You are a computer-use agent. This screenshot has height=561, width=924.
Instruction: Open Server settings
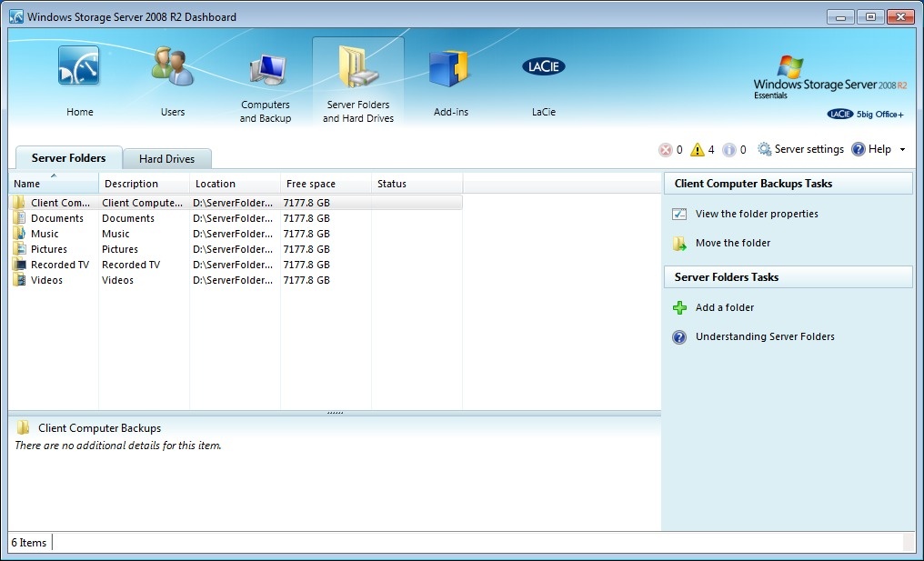point(800,149)
